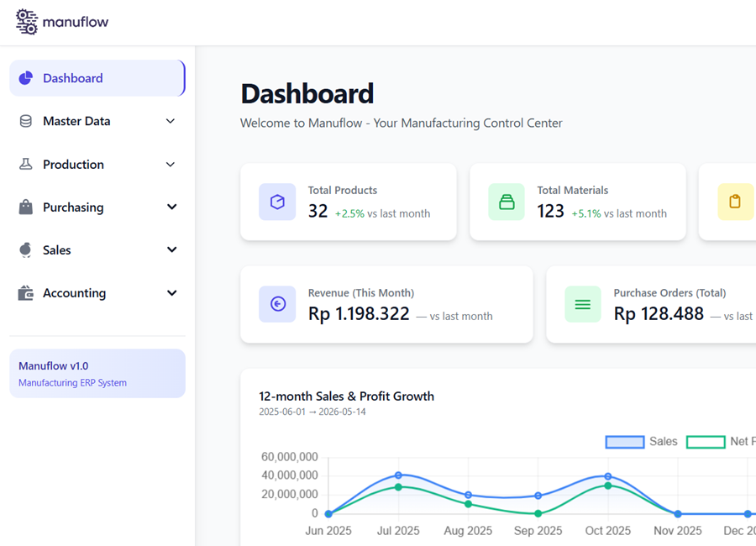Viewport: 756px width, 546px height.
Task: Click the Welcome to Manuflow subtitle
Action: (x=402, y=123)
